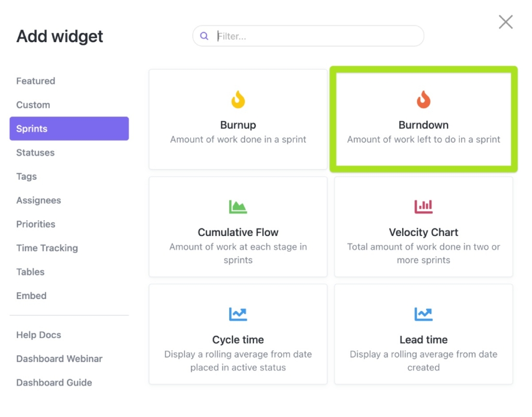The height and width of the screenshot is (417, 532).
Task: Open the Time Tracking category
Action: [x=47, y=249]
